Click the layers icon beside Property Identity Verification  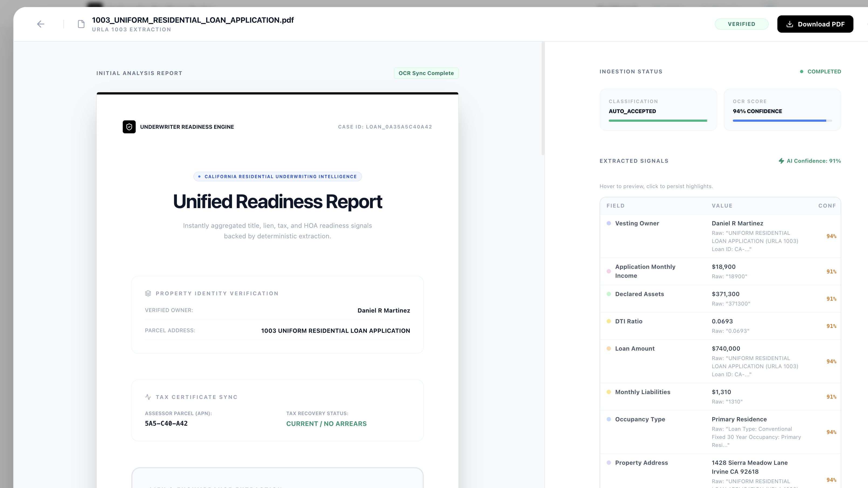tap(148, 293)
